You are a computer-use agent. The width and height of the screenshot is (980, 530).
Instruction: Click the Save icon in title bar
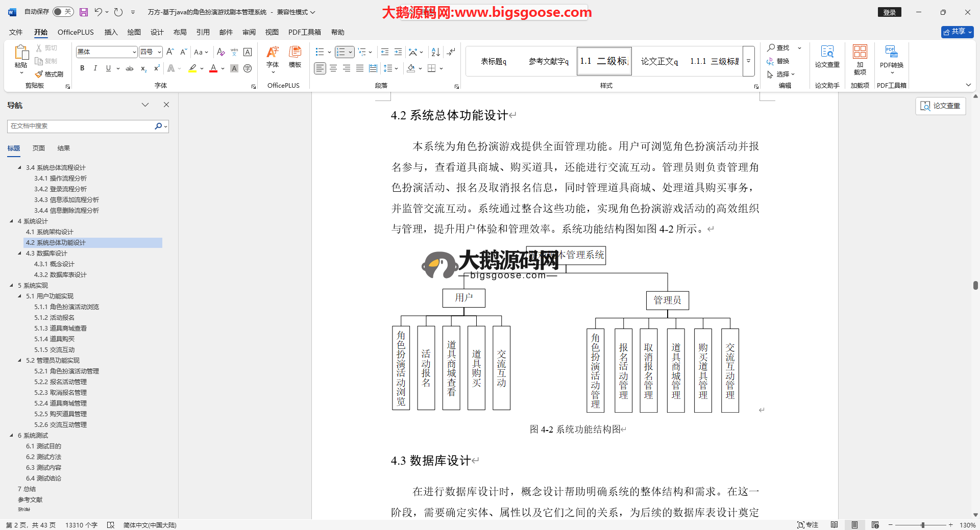tap(84, 12)
